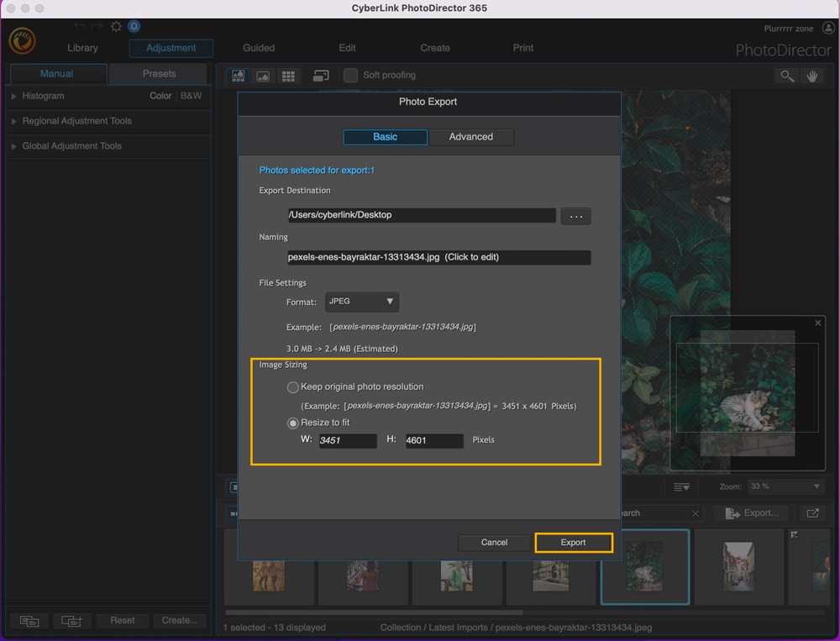
Task: Click the height H input field
Action: [434, 440]
